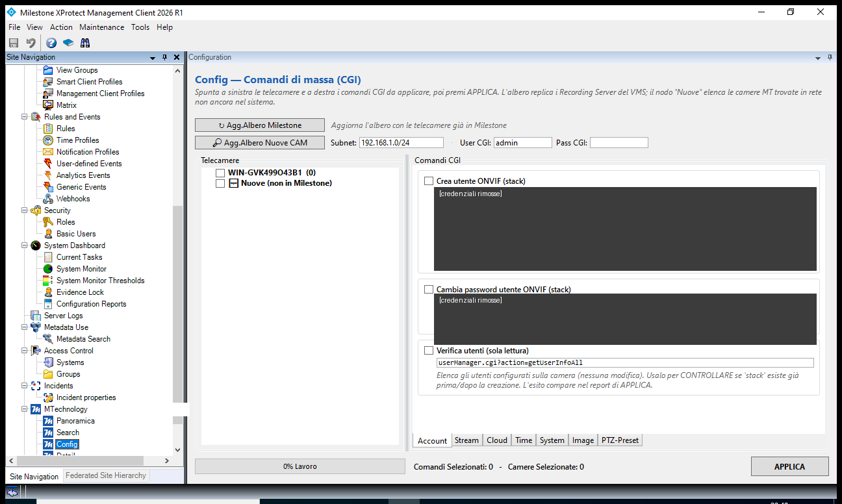The height and width of the screenshot is (504, 842).
Task: Click the Server Logs icon
Action: (x=36, y=316)
